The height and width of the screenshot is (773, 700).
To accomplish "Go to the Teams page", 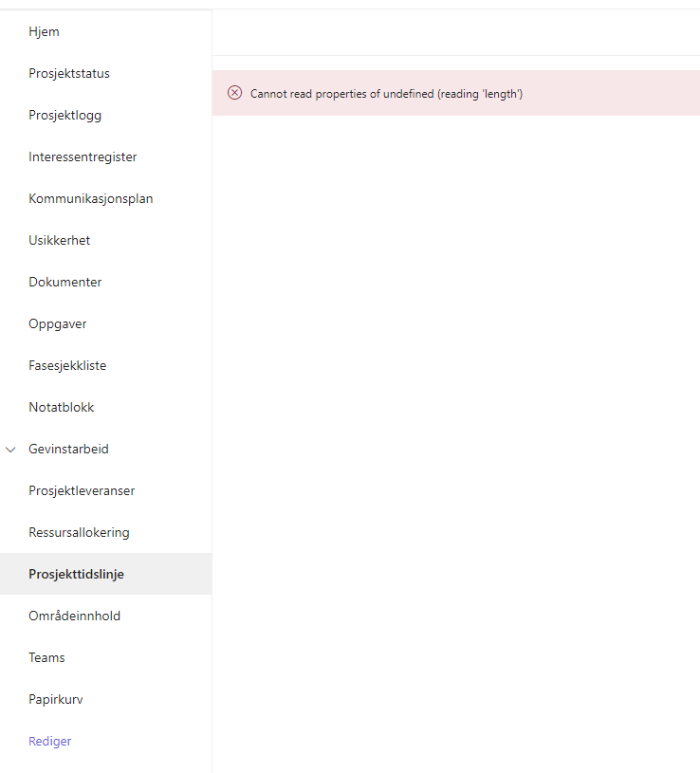I will 46,657.
